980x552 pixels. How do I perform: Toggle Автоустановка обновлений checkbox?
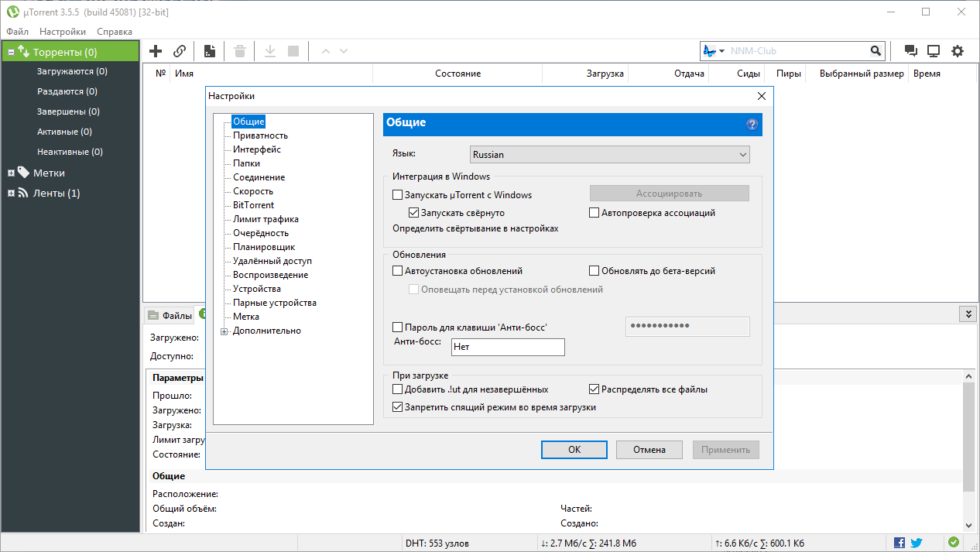[398, 271]
